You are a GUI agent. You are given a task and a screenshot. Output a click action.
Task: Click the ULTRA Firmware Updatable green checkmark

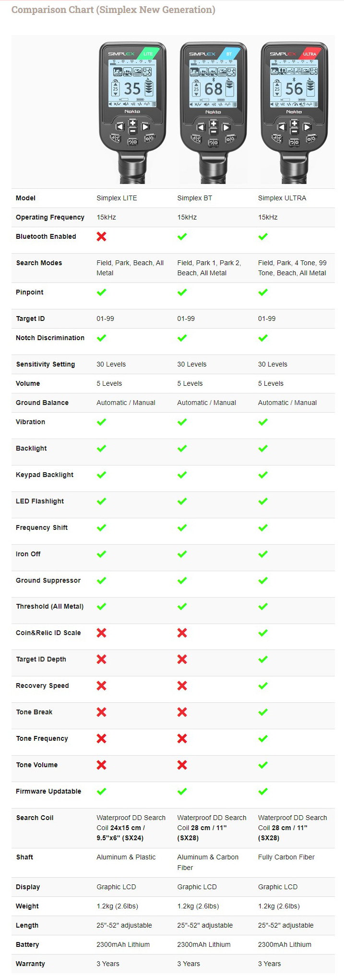click(x=263, y=791)
